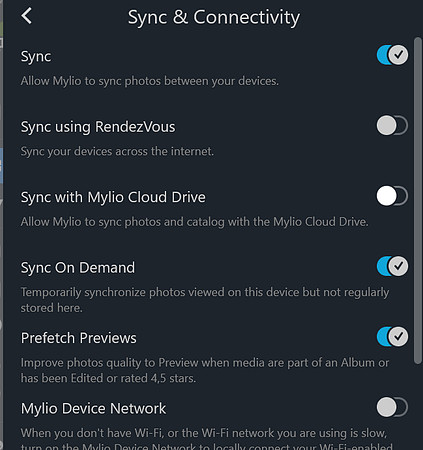
Task: Click the Mylio Cloud Drive catalog description text
Action: [x=195, y=222]
